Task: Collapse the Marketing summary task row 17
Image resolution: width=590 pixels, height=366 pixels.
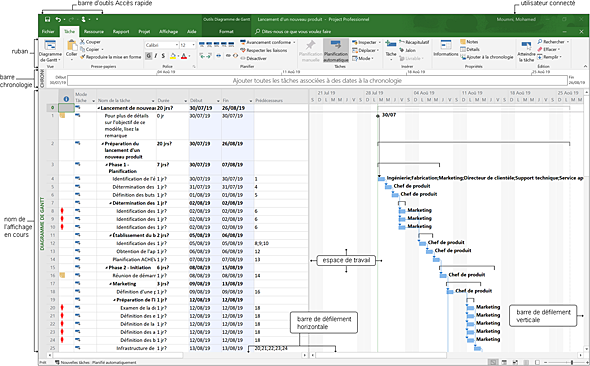Action: (111, 284)
